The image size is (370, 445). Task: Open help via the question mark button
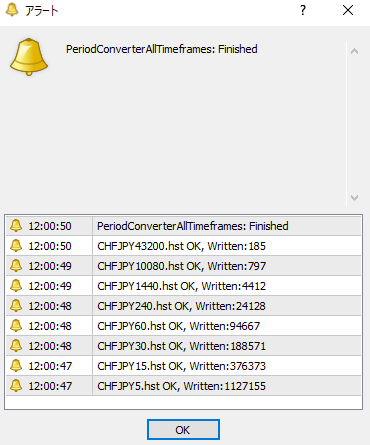pyautogui.click(x=303, y=10)
